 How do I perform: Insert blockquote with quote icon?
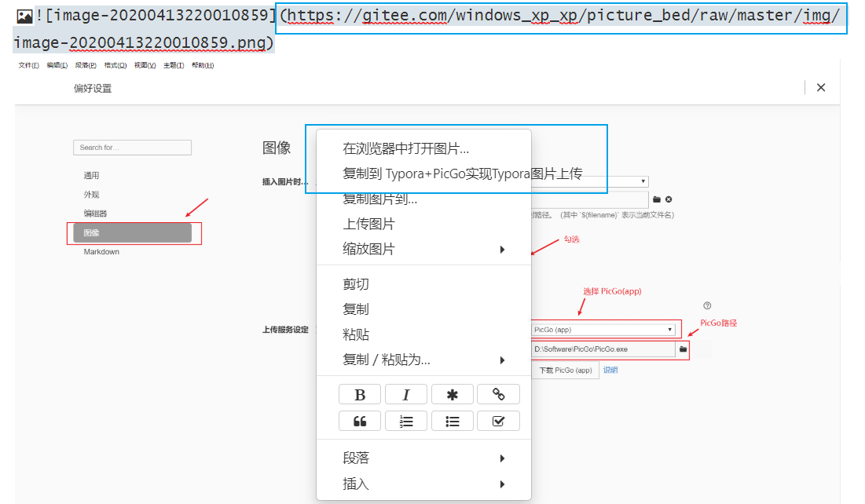point(360,422)
